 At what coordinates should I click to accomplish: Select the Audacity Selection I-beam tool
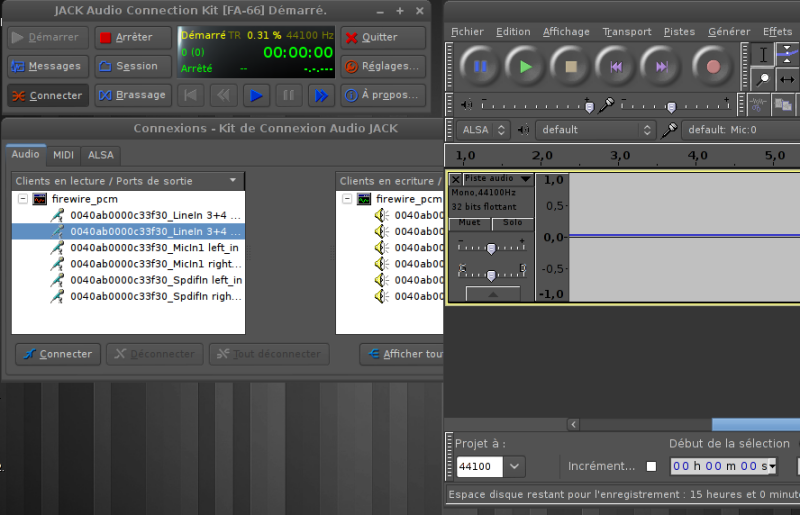(x=763, y=55)
